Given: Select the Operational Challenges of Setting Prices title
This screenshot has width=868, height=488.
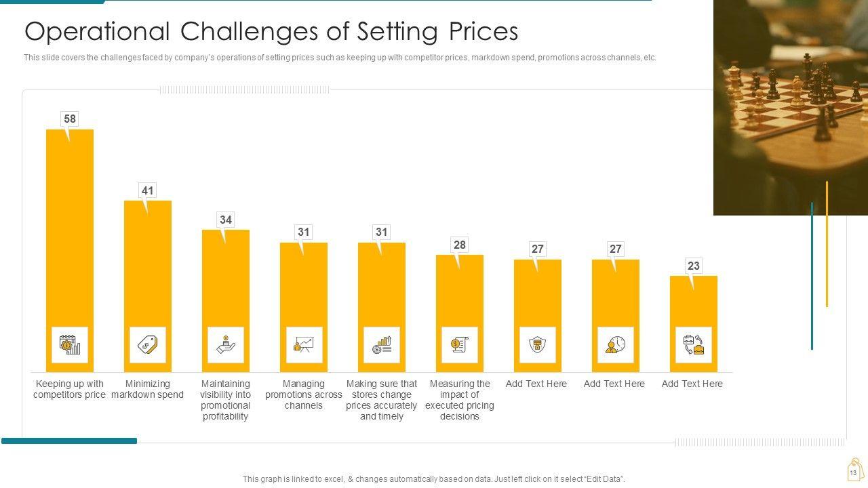Looking at the screenshot, I should pos(271,32).
